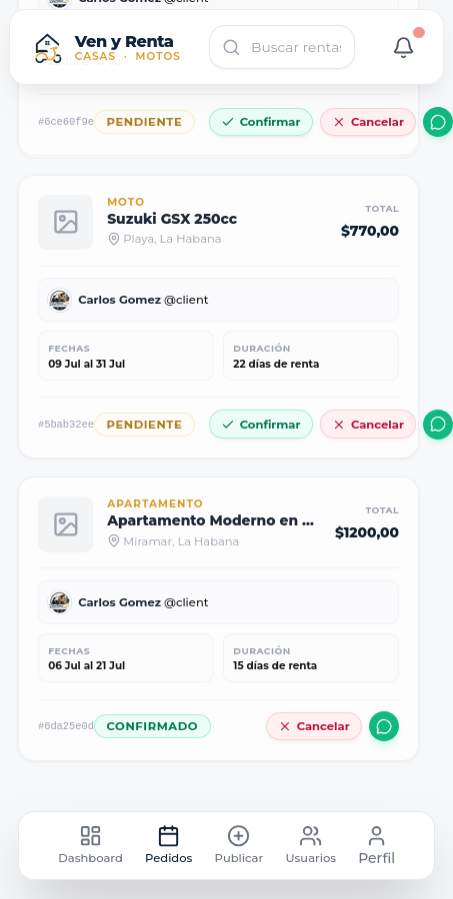
Task: Confirm the Suzuki GSX 250cc order
Action: pos(261,424)
